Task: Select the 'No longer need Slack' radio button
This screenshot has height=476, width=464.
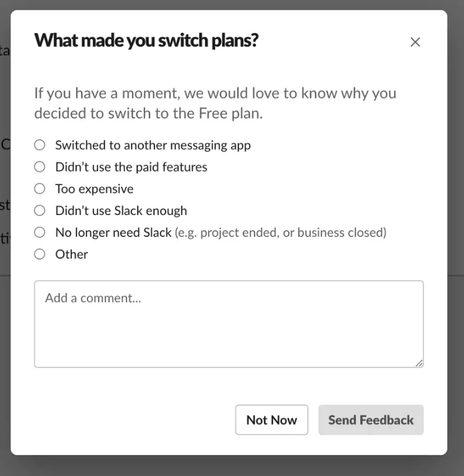Action: pyautogui.click(x=40, y=232)
